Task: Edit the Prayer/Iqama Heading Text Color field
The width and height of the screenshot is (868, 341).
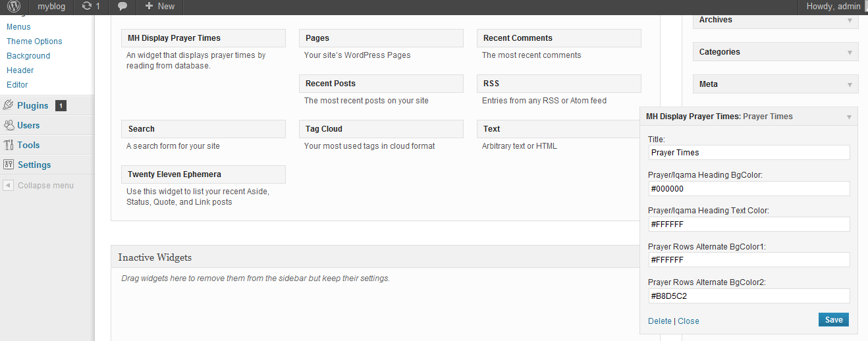Action: (x=749, y=224)
